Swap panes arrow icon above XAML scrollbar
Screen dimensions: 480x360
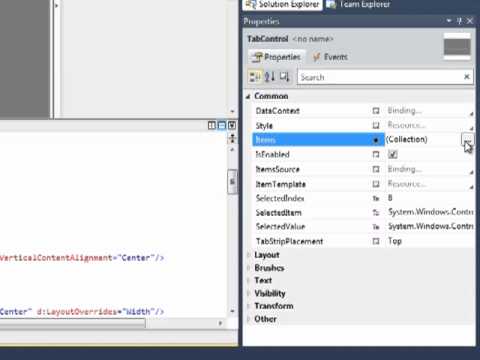click(232, 138)
